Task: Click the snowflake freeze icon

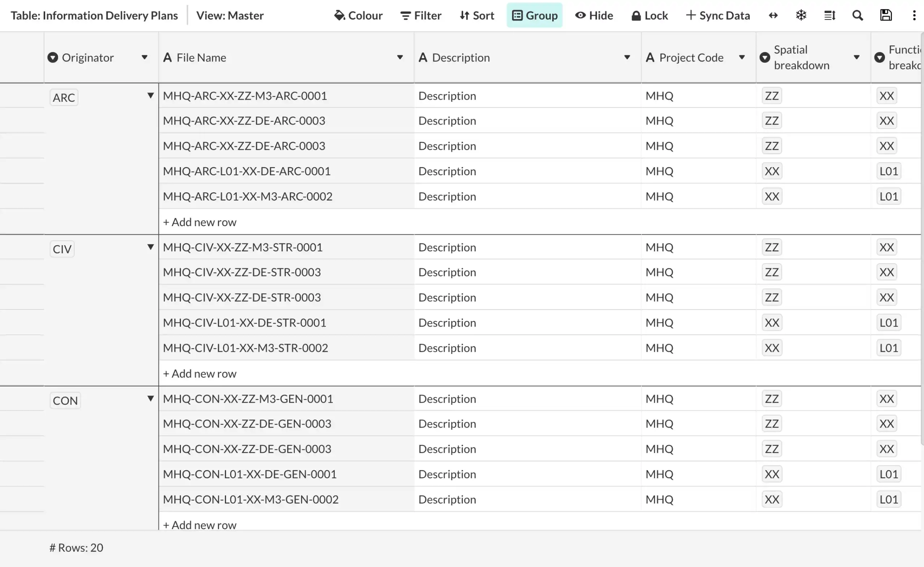Action: click(801, 16)
